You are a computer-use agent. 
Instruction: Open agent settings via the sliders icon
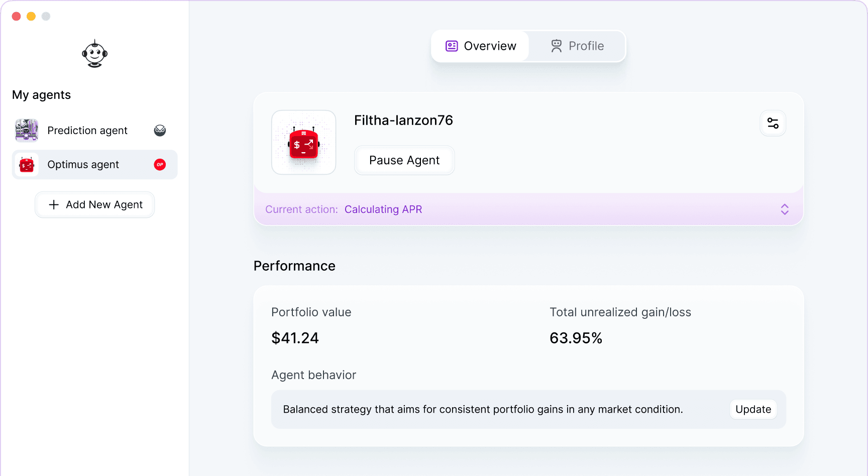[x=773, y=123]
